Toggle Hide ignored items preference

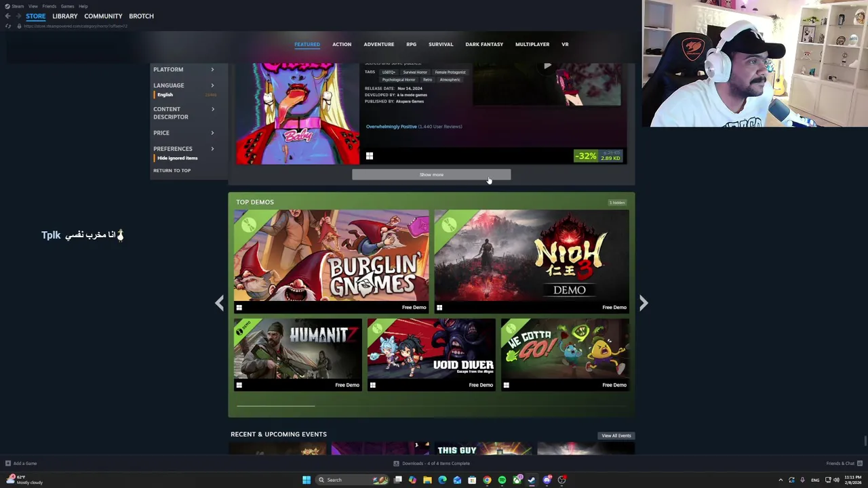pos(177,158)
